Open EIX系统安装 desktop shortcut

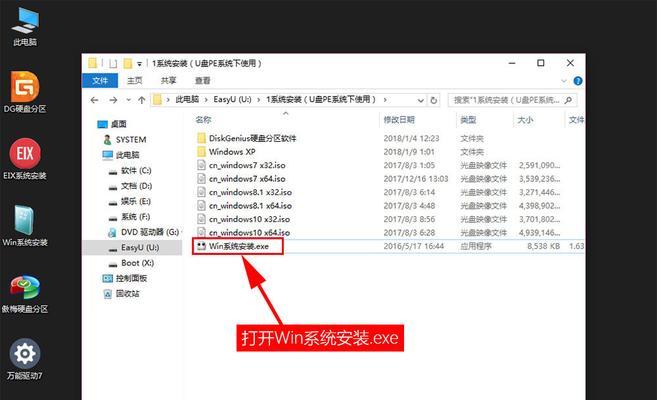pyautogui.click(x=25, y=159)
